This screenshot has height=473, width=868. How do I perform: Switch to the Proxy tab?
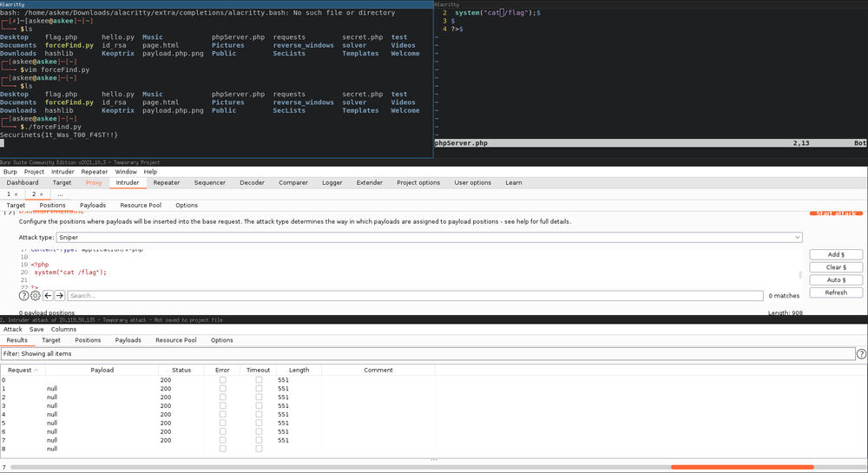[94, 182]
